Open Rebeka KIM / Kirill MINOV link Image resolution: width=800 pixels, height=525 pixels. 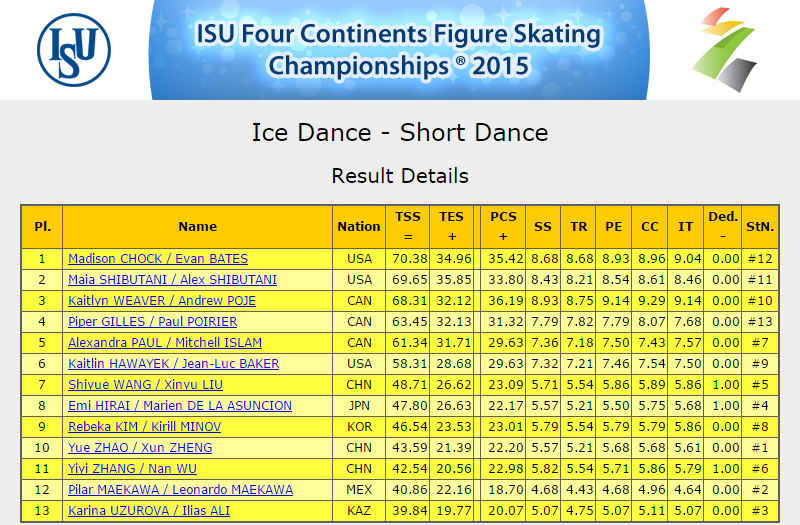pyautogui.click(x=145, y=426)
